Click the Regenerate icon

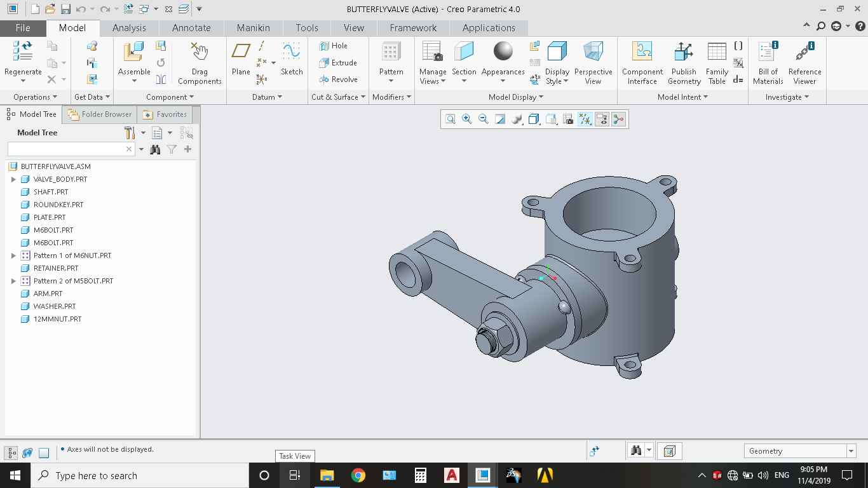23,51
